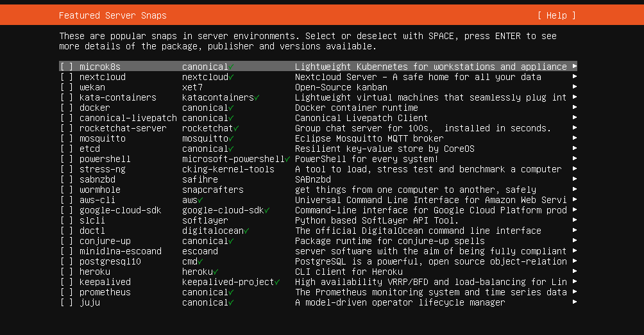Screen dimensions: 644x335
Task: Select the wormhole snap name
Action: [100, 190]
